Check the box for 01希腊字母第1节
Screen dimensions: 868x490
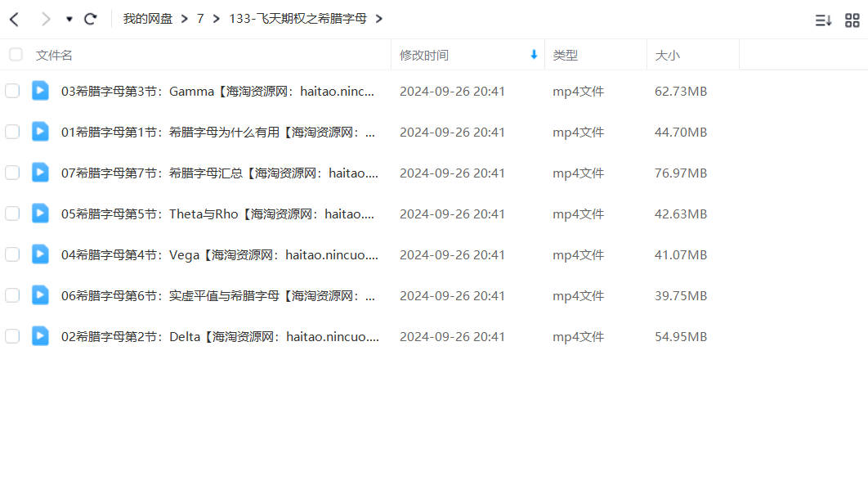(12, 132)
